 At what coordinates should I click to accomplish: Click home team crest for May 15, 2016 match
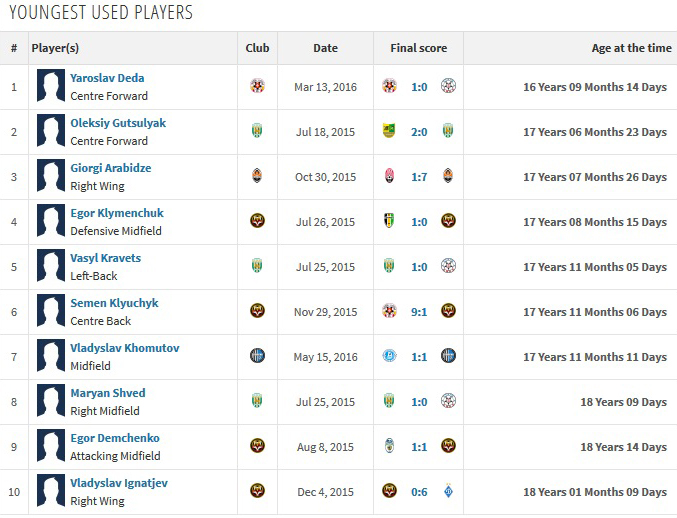[389, 356]
